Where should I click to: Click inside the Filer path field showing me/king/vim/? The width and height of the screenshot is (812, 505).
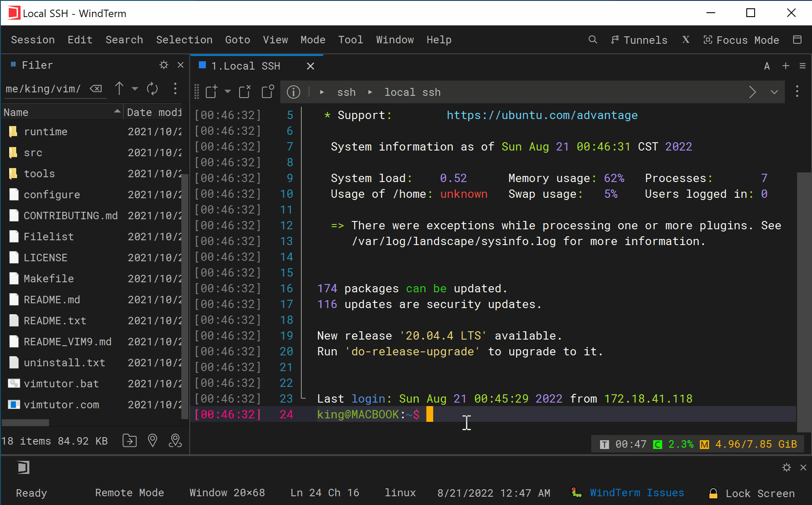point(44,89)
